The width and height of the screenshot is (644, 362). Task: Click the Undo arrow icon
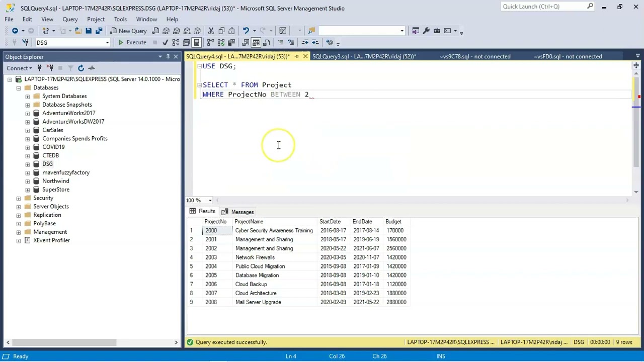pos(246,31)
